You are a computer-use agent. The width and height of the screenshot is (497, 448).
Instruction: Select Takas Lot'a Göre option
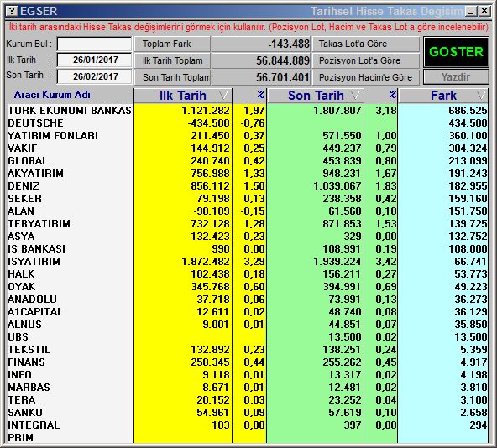pyautogui.click(x=366, y=44)
